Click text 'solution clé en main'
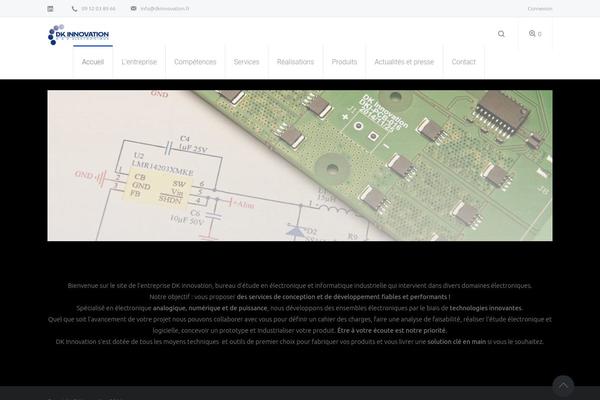 point(457,341)
